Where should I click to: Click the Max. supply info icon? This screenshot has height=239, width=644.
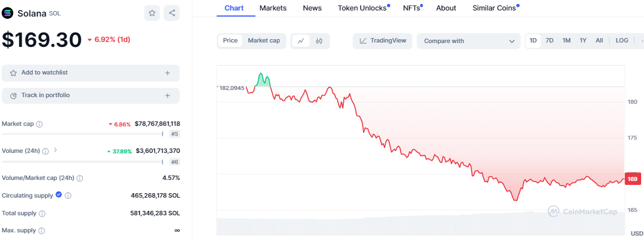coord(43,231)
